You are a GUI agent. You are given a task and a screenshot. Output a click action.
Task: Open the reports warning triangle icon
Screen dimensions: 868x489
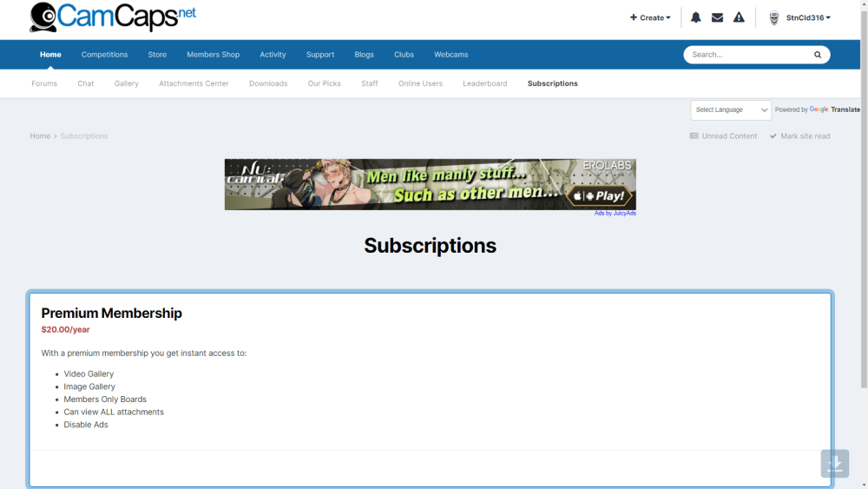coord(739,17)
